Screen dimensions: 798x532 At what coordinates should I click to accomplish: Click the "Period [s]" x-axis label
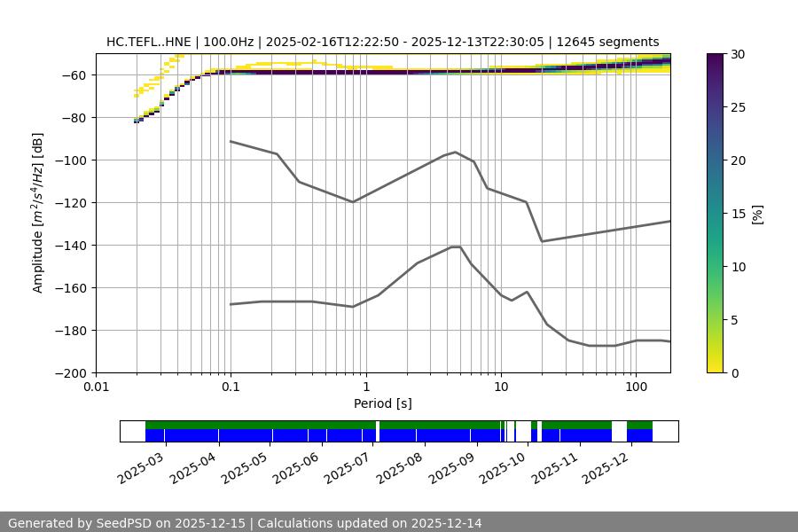[382, 403]
